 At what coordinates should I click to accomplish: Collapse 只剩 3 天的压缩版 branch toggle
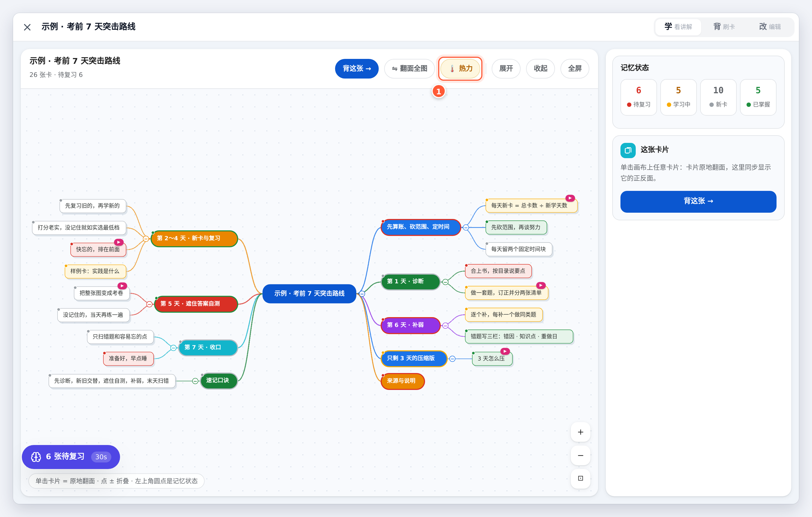pos(452,359)
